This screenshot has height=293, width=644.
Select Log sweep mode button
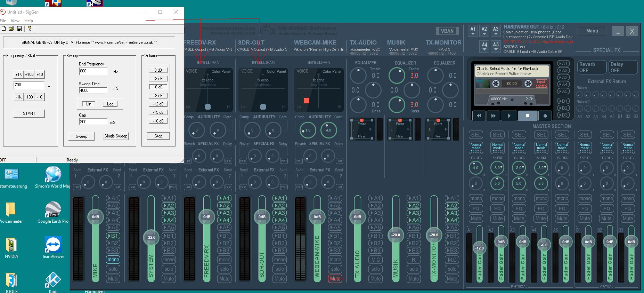pos(110,104)
